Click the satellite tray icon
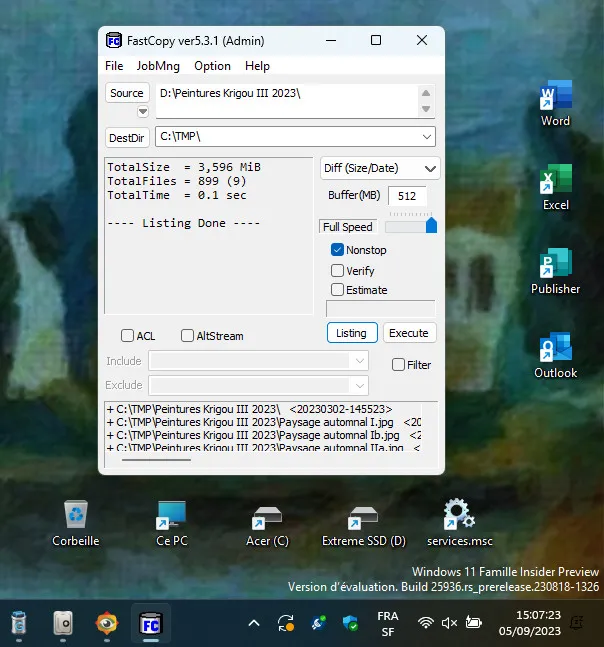This screenshot has width=604, height=647. pyautogui.click(x=318, y=623)
